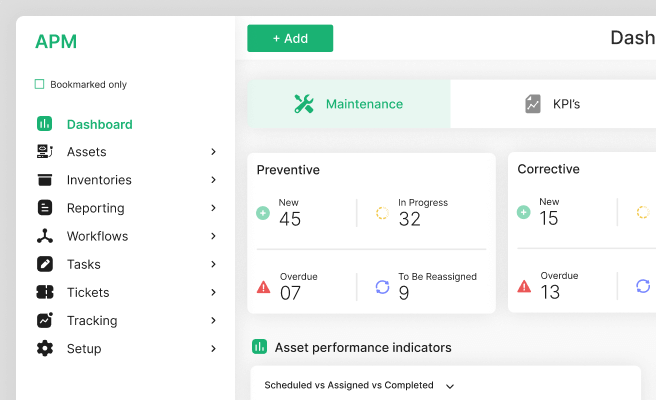The width and height of the screenshot is (656, 400).
Task: Click the Tracking chart icon
Action: pyautogui.click(x=45, y=320)
